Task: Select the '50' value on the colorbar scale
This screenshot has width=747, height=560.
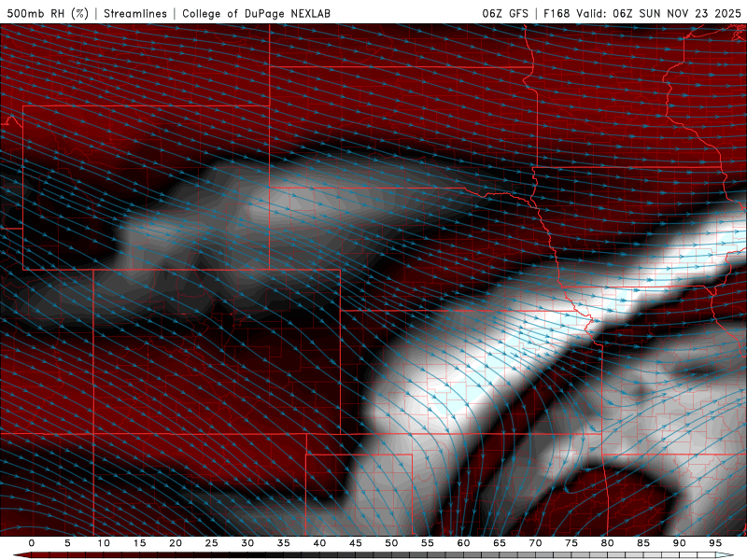Action: 391,543
